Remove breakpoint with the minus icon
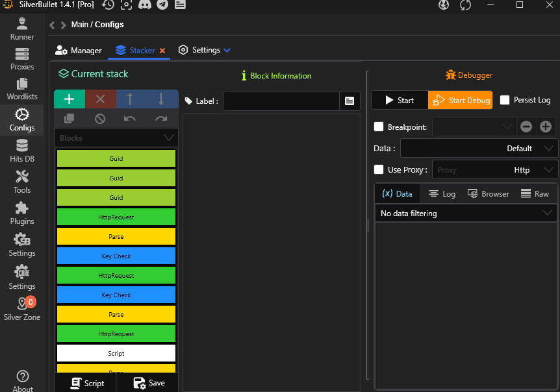This screenshot has height=392, width=560. (526, 127)
